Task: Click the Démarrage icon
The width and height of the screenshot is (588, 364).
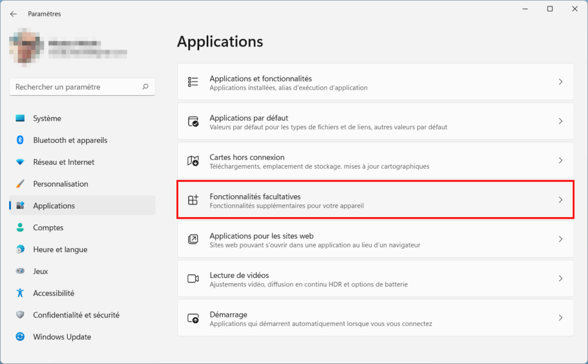Action: tap(193, 318)
